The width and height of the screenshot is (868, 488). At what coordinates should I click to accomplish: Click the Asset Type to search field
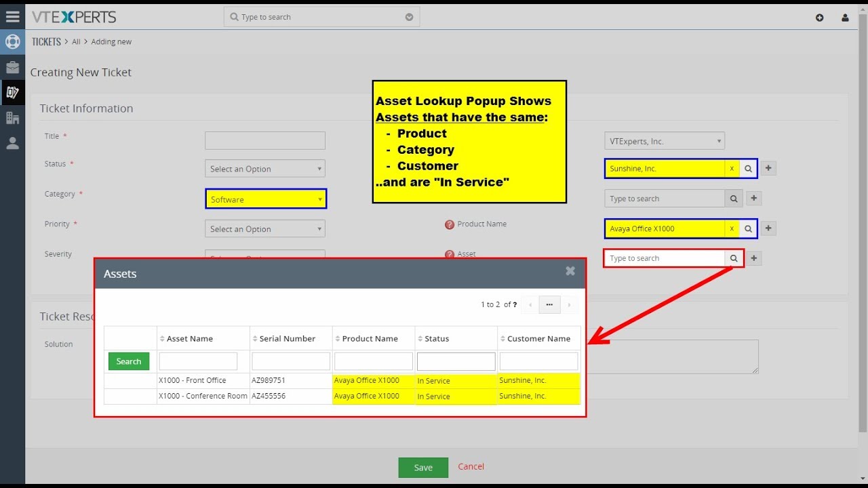click(665, 258)
